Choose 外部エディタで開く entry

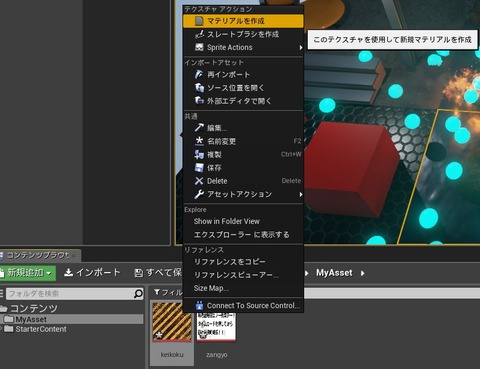click(x=243, y=101)
